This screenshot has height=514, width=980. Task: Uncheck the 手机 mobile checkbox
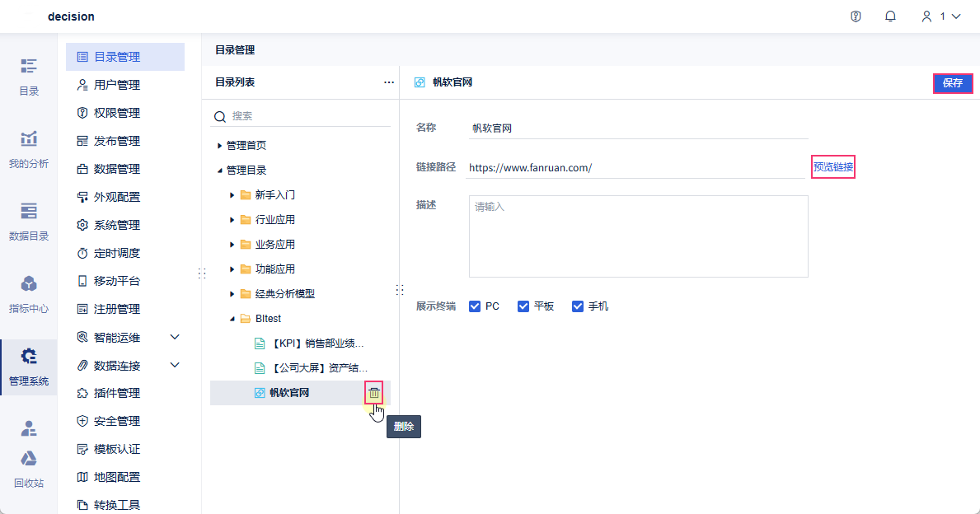click(578, 306)
